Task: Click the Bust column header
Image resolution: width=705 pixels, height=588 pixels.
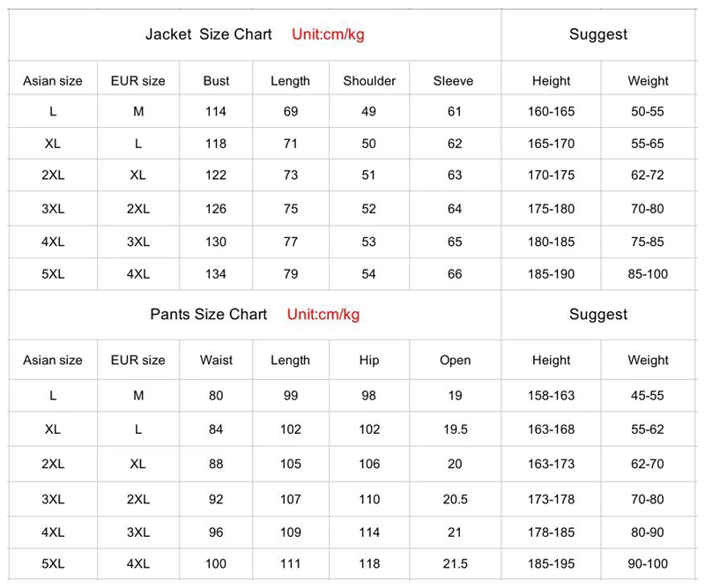Action: tap(216, 80)
